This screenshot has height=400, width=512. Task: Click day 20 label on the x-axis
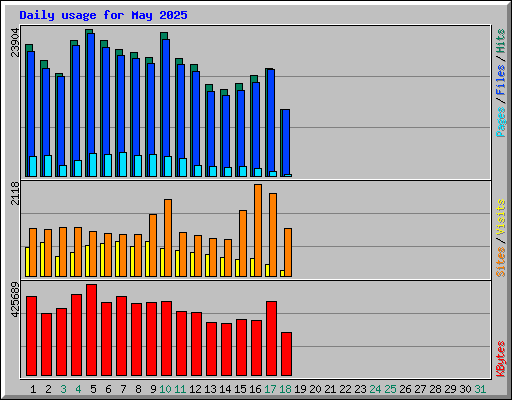coord(315,389)
